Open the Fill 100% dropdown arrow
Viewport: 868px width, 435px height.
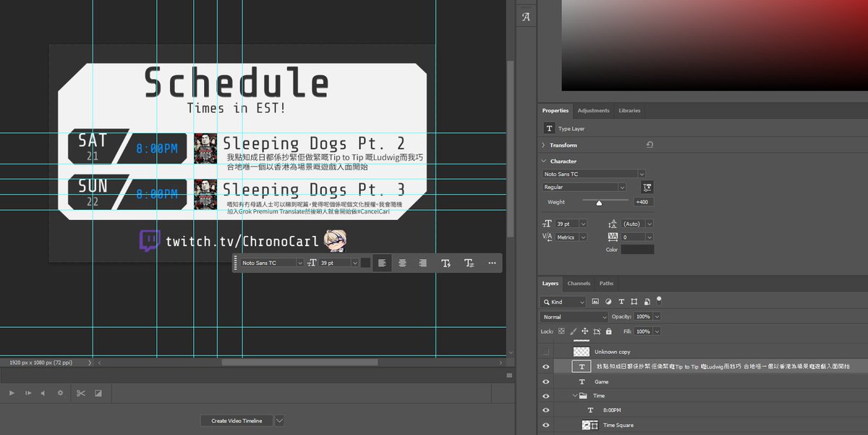pyautogui.click(x=657, y=331)
